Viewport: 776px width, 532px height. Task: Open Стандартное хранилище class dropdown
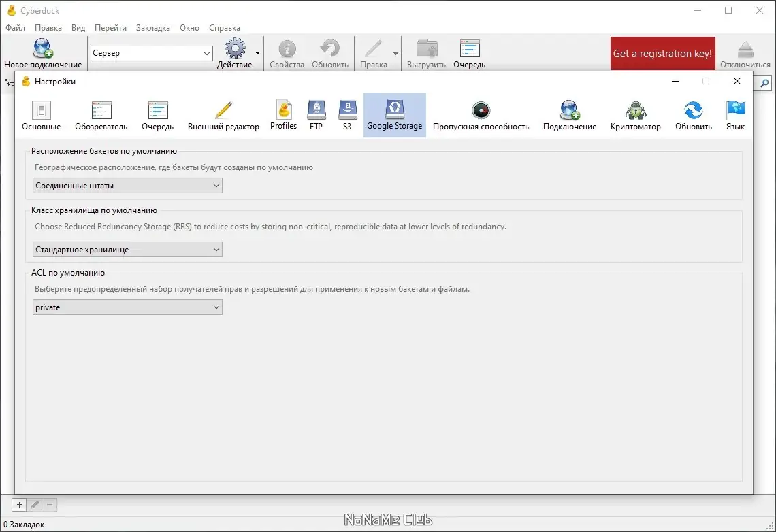coord(128,250)
